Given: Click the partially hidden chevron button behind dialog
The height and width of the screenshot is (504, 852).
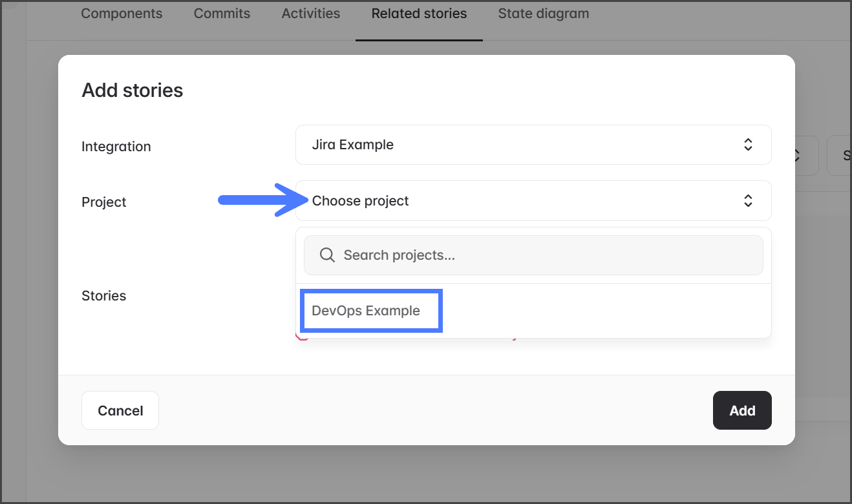Looking at the screenshot, I should [807, 155].
